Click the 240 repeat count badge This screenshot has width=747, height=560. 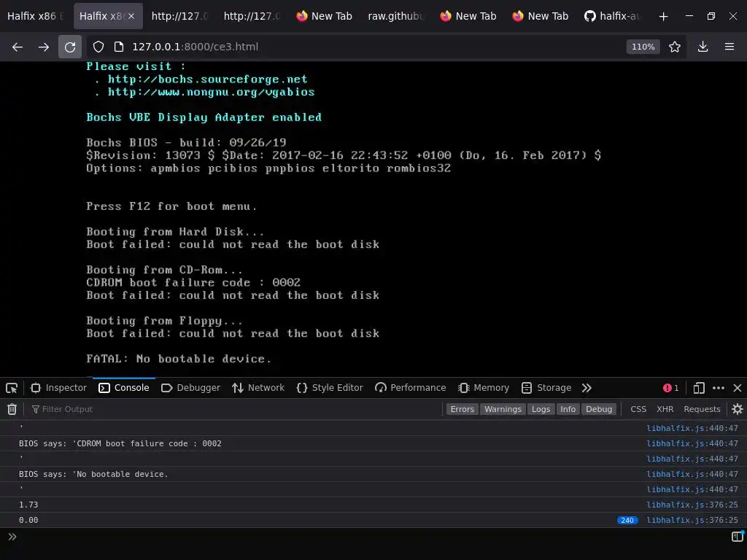[x=627, y=520]
